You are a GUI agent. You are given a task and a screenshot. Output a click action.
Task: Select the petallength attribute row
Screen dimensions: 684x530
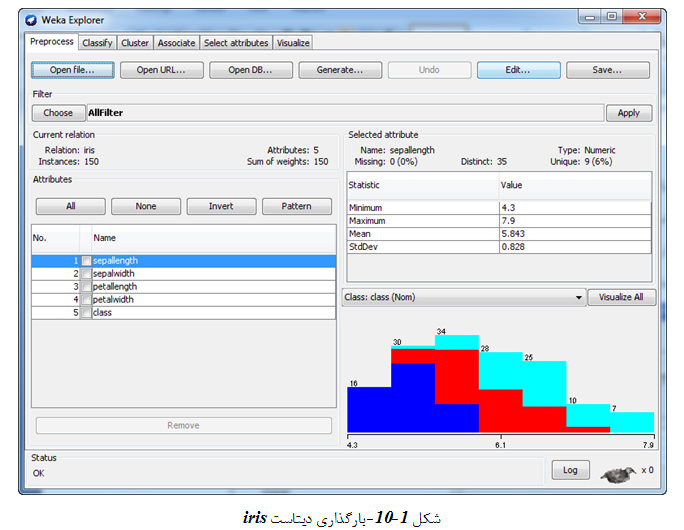tap(184, 287)
